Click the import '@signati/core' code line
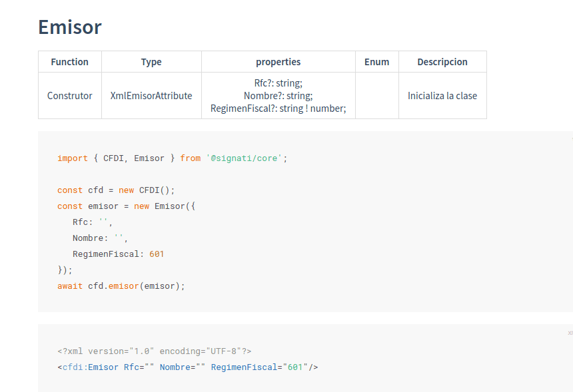Viewport: 573px width, 392px height. (x=173, y=158)
